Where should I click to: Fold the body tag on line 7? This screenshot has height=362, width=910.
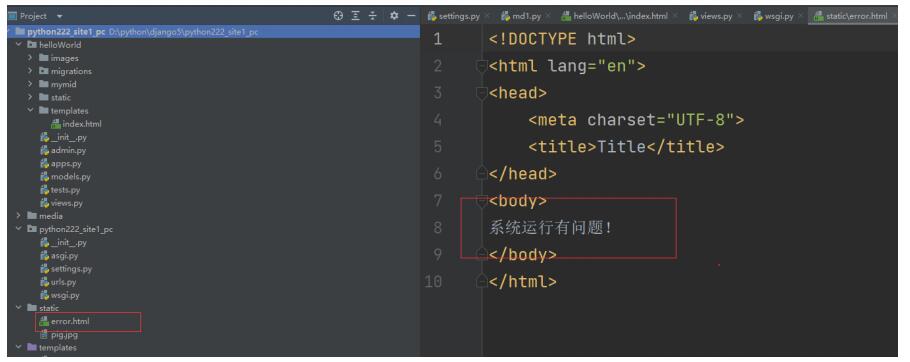(481, 200)
